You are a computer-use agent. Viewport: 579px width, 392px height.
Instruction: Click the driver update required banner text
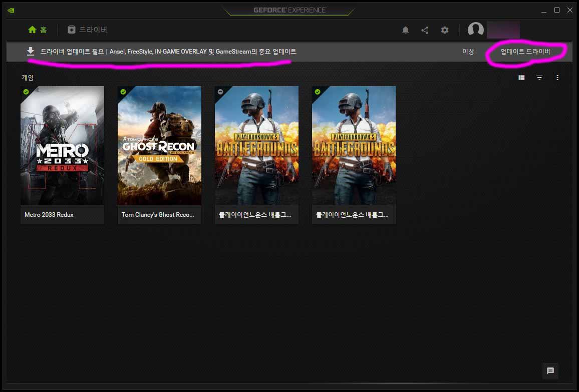168,51
